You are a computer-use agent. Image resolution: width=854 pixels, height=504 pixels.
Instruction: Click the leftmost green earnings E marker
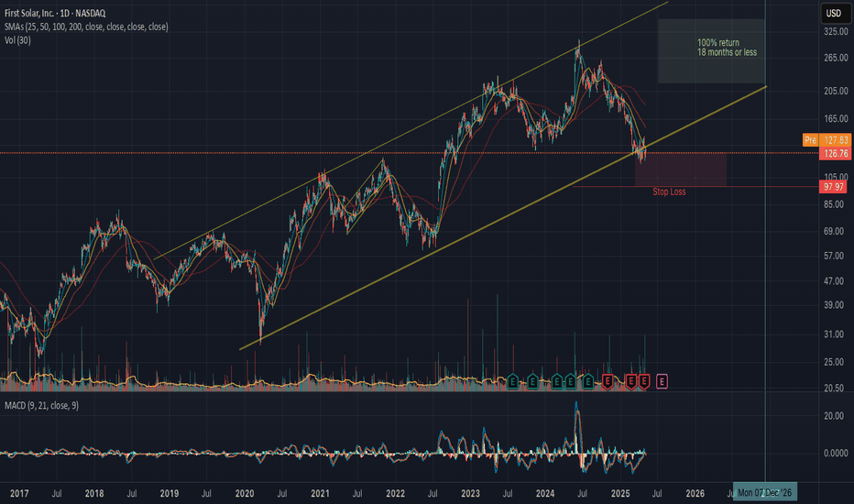[x=512, y=381]
